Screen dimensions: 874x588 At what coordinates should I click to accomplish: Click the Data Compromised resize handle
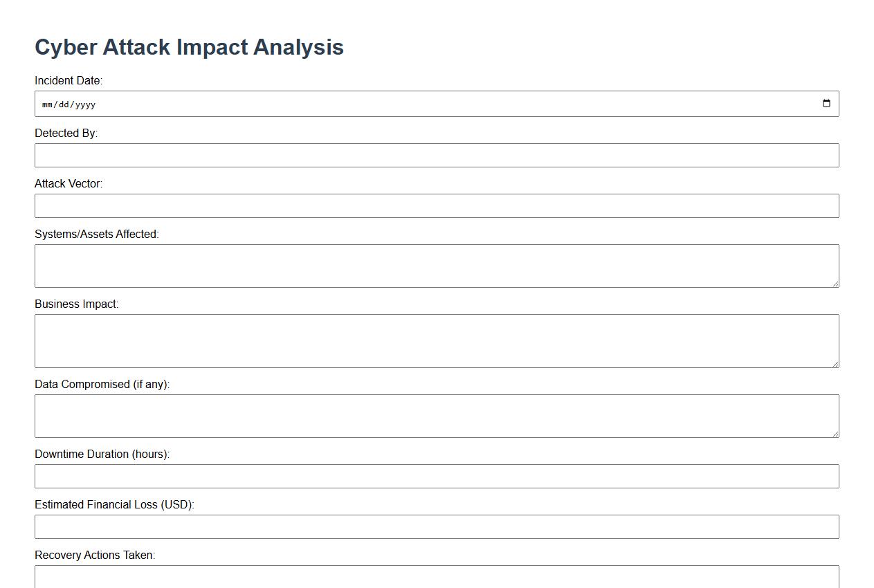click(x=835, y=433)
